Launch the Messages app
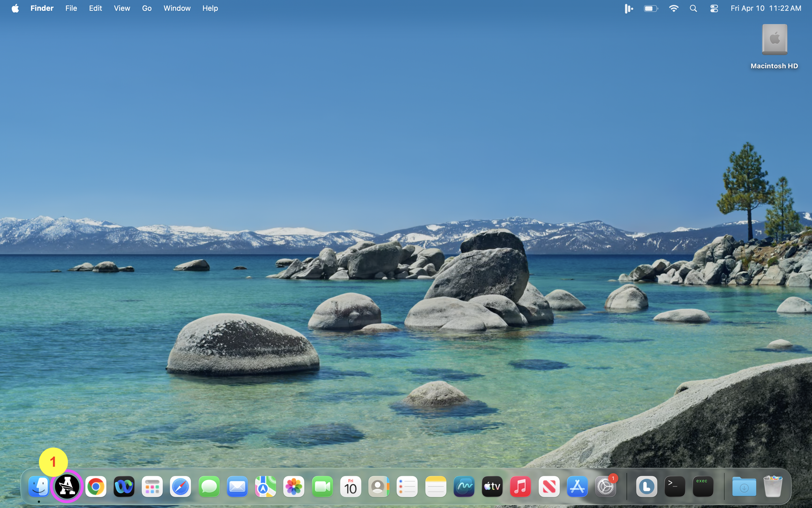 (209, 486)
